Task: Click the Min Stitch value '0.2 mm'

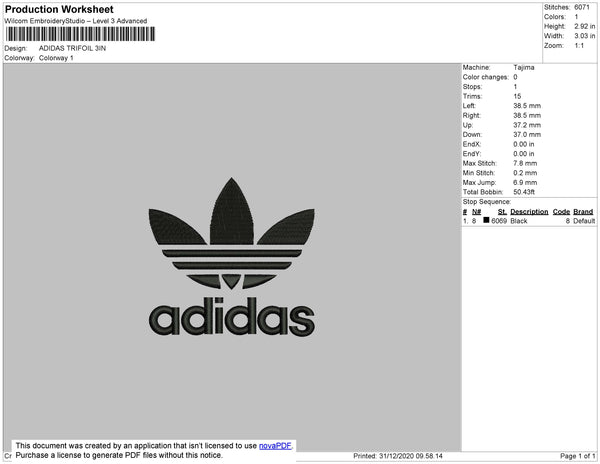Action: (525, 173)
